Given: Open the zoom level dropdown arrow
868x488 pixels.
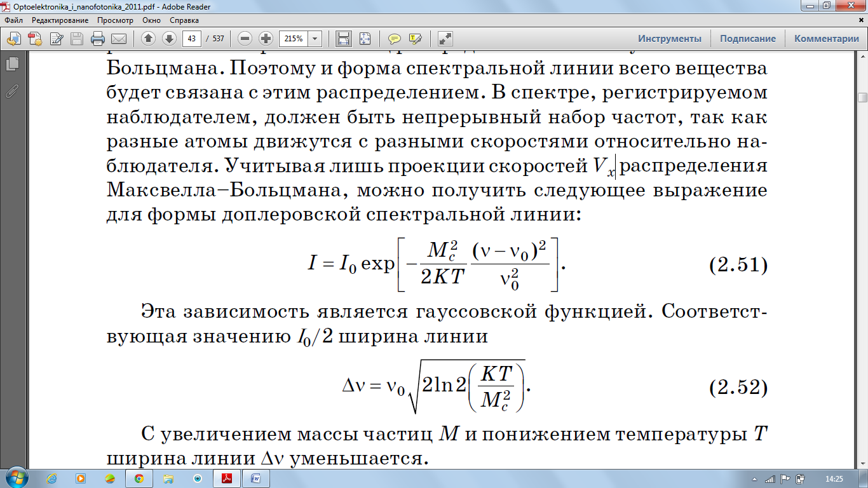Looking at the screenshot, I should pyautogui.click(x=315, y=39).
